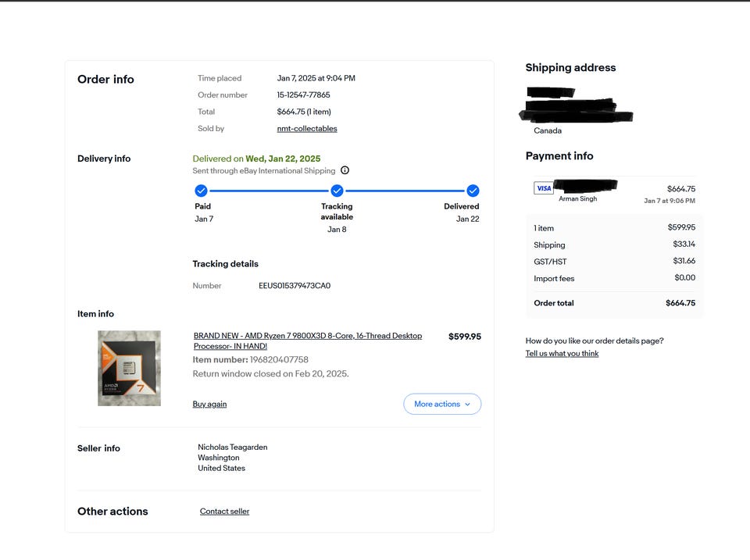Click the Tracking details heading

click(x=225, y=264)
